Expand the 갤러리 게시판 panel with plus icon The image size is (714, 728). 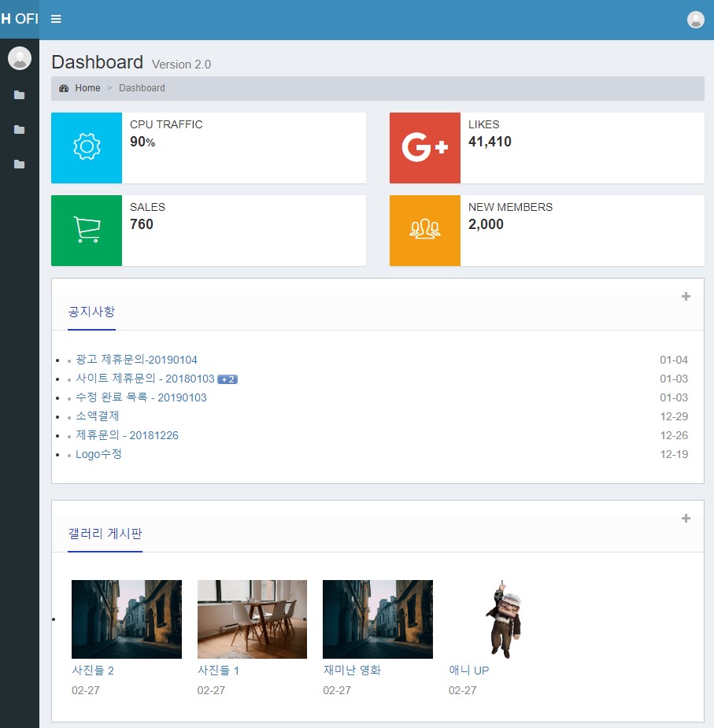(686, 519)
